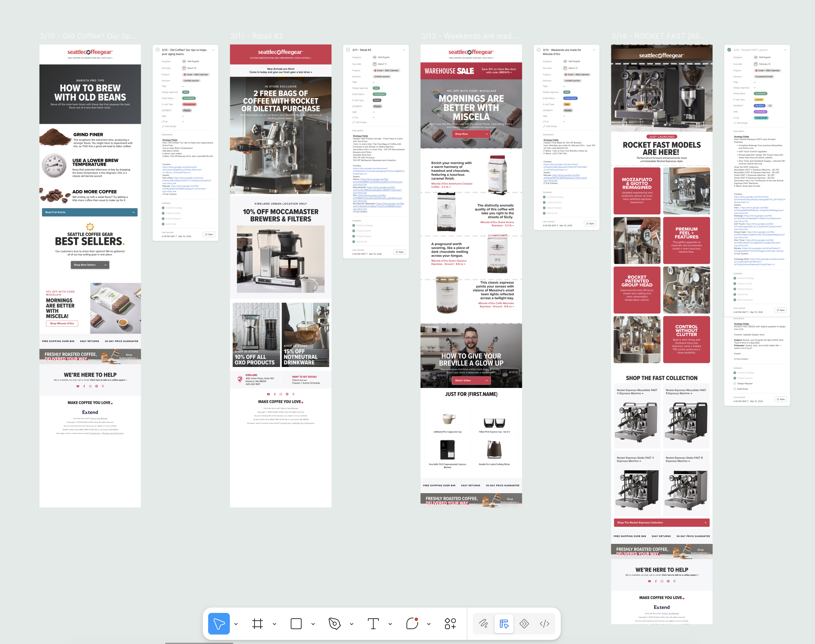This screenshot has width=815, height=644.
Task: Toggle complete on 2/10 Rocket FAST Launch card
Action: click(729, 50)
